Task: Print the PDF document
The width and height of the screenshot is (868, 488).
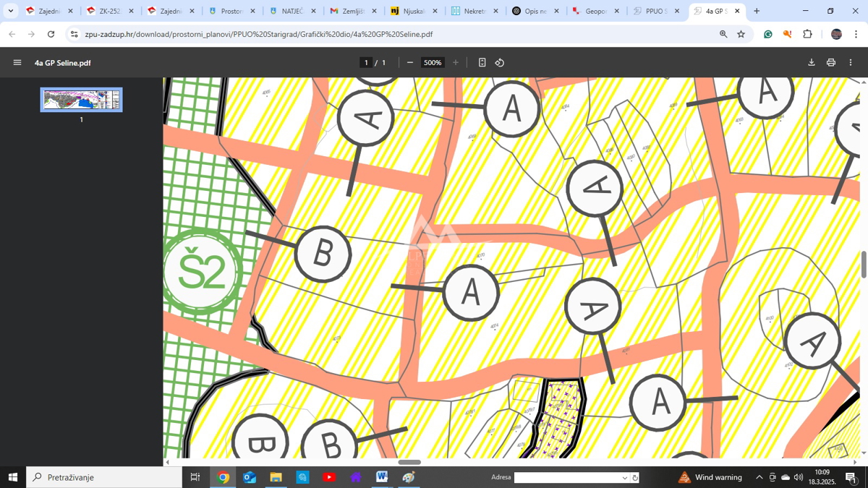Action: 831,63
